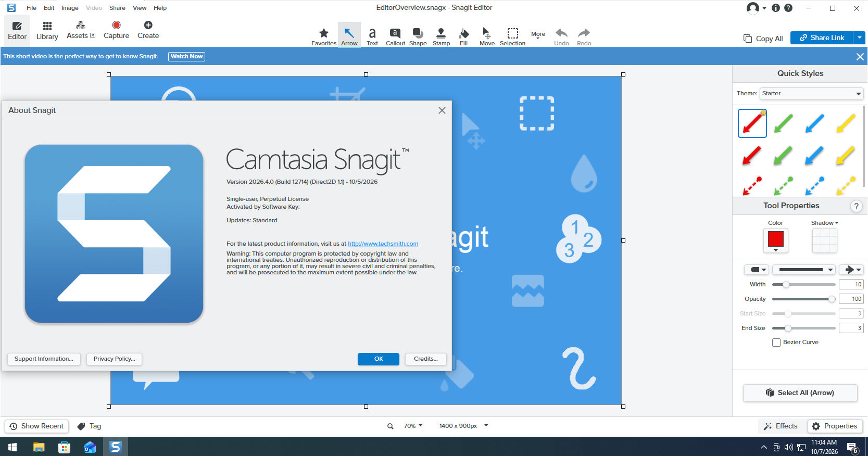Click the Credits button
Image resolution: width=868 pixels, height=456 pixels.
[425, 359]
